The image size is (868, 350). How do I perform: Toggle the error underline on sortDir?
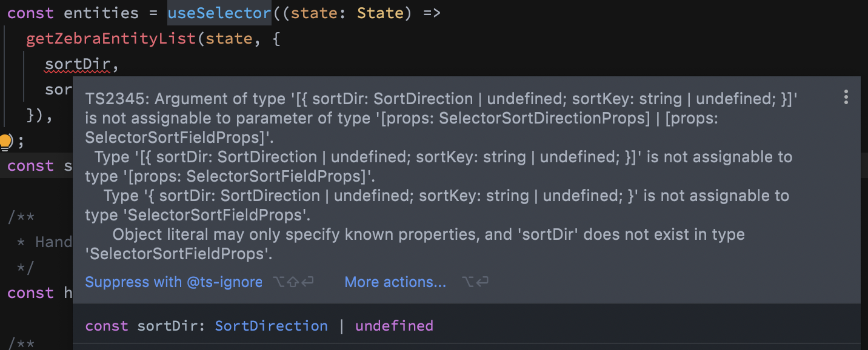[77, 72]
